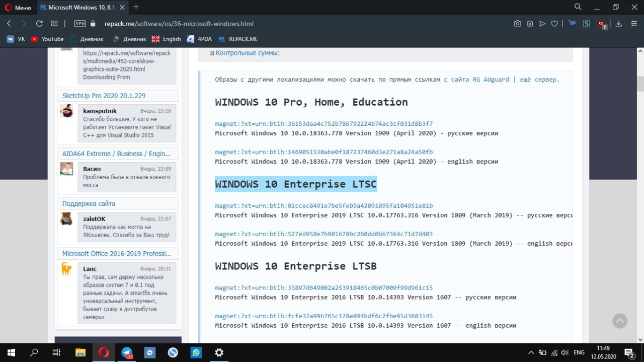The width and height of the screenshot is (644, 362).
Task: Open the Speed Dial start page
Action: point(54,24)
